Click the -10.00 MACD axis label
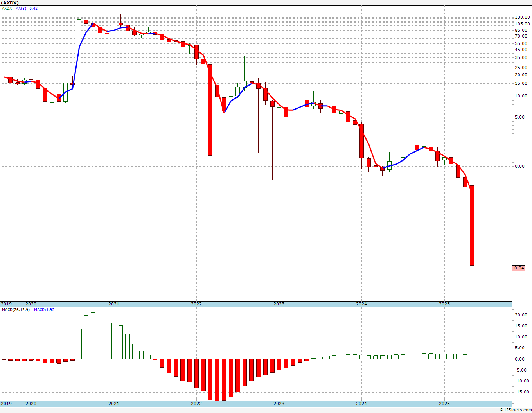Screen dimensions: 532x413 pos(521,381)
